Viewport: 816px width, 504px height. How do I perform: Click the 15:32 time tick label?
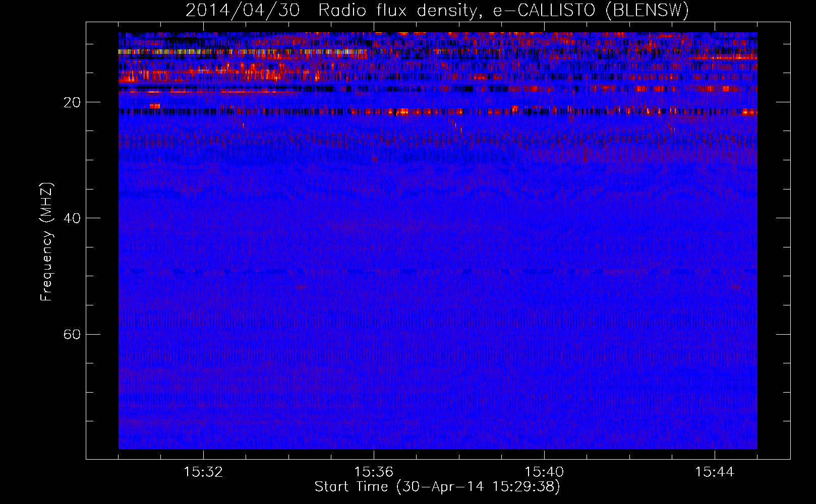click(203, 472)
